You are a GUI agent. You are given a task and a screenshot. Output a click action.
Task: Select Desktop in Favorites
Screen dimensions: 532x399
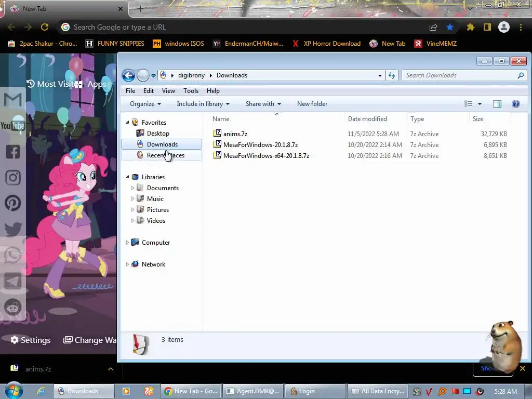(x=158, y=134)
